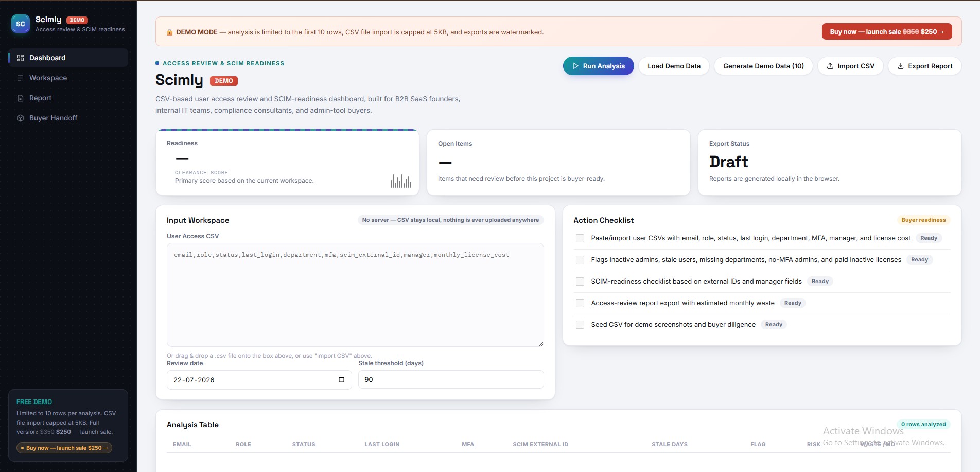The image size is (980, 472).
Task: Click the FLAG column header
Action: tap(758, 444)
